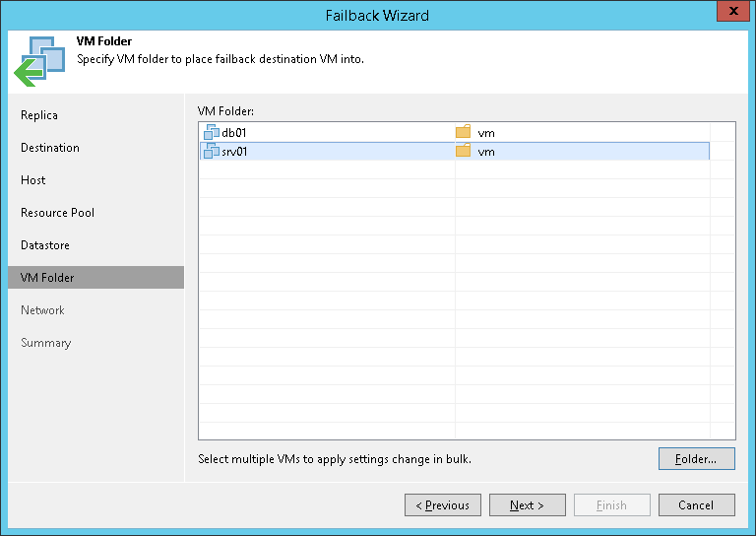Click the Failback Wizard title bar
Viewport: 756px width, 536px height.
point(377,16)
